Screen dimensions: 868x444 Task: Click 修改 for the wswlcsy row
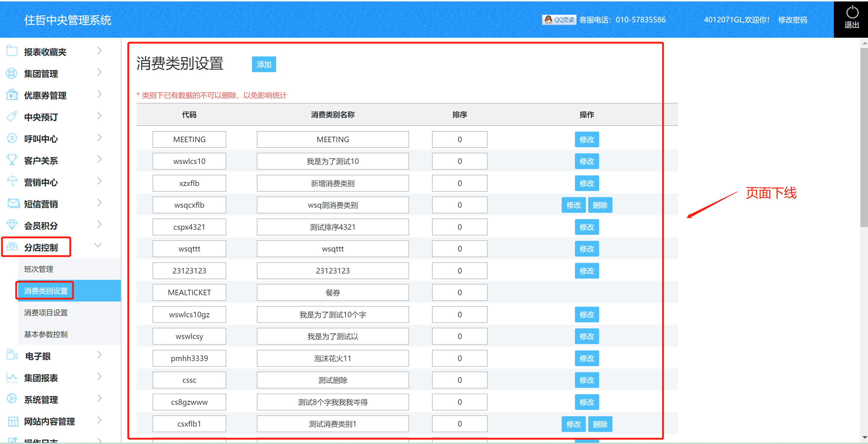coord(587,336)
